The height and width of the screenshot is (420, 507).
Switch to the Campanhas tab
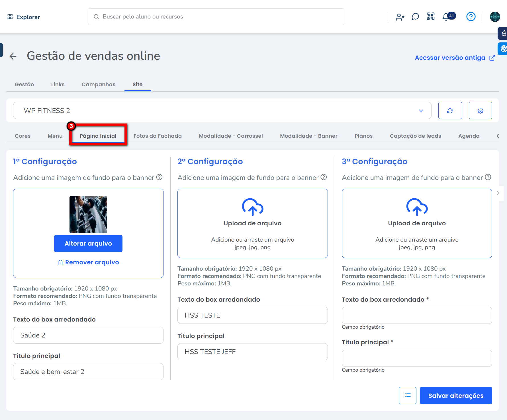click(98, 85)
